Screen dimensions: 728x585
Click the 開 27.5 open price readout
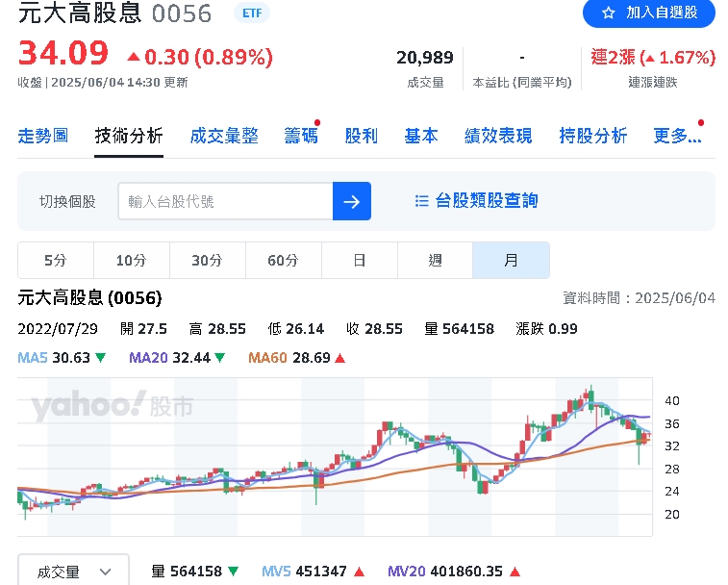coord(143,329)
